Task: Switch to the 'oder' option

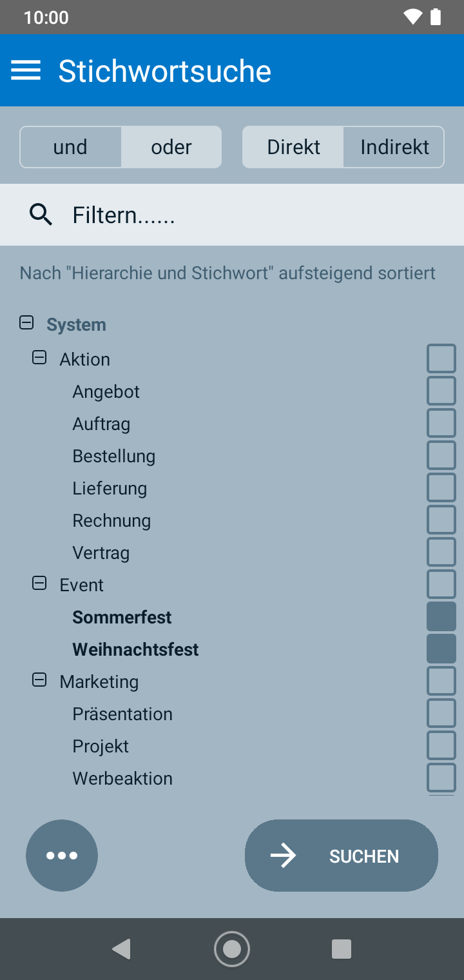Action: (171, 147)
